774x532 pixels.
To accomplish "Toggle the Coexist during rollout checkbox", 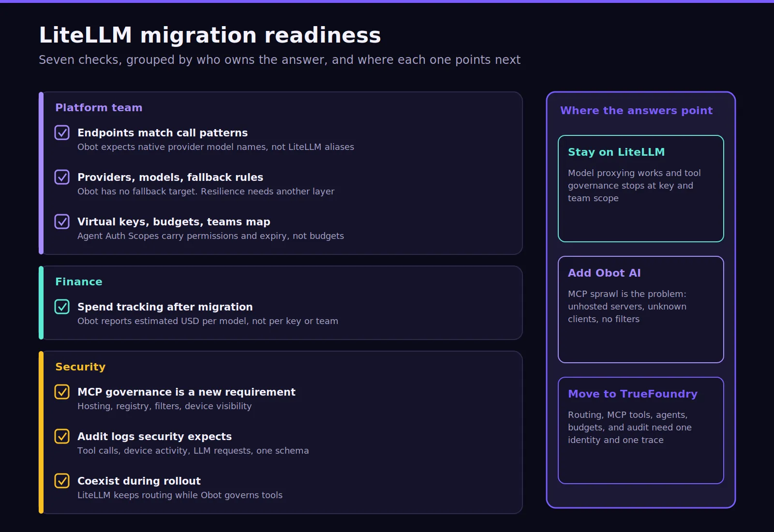I will point(62,481).
